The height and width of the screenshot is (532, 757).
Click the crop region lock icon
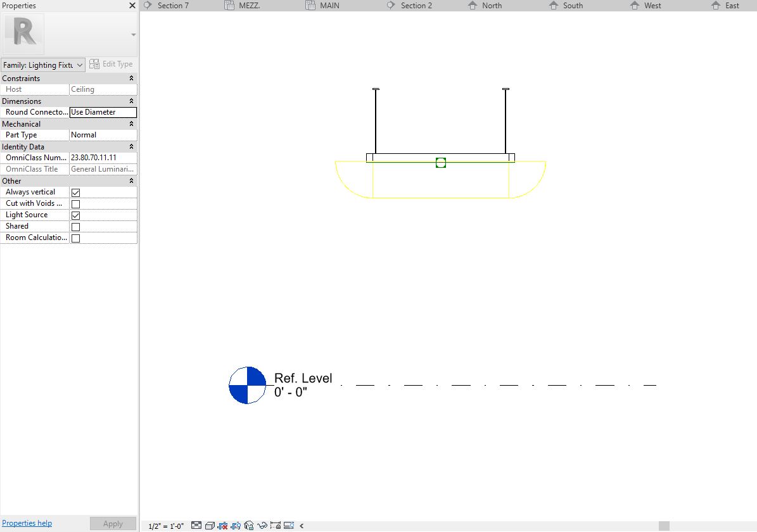276,525
